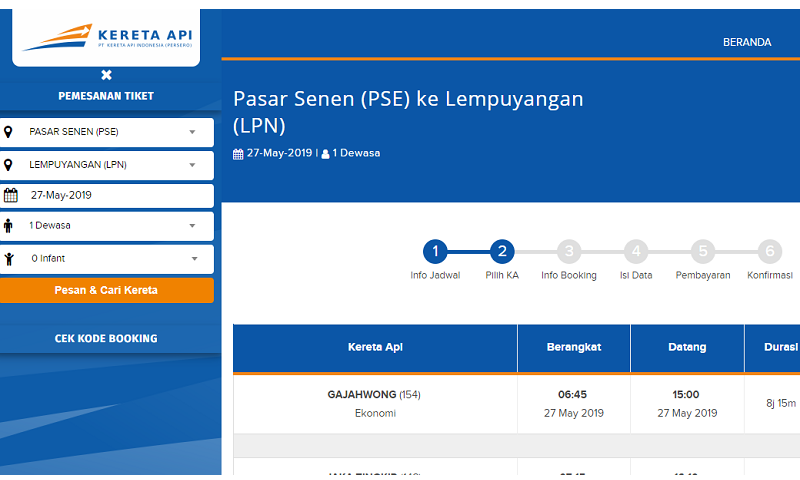Click step 3 Info Booking circle
800x480 pixels.
568,252
